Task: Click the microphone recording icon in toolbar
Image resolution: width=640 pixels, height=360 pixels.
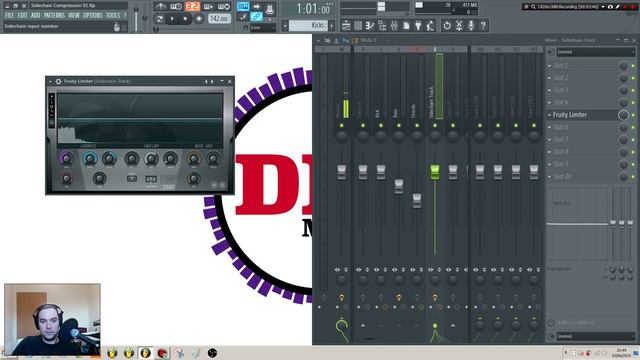Action: pos(471,26)
